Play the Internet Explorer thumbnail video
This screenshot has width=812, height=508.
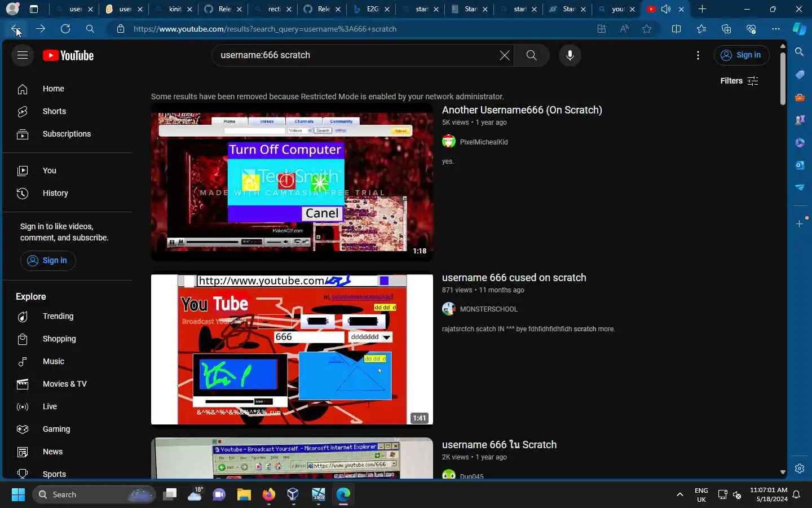(292, 458)
